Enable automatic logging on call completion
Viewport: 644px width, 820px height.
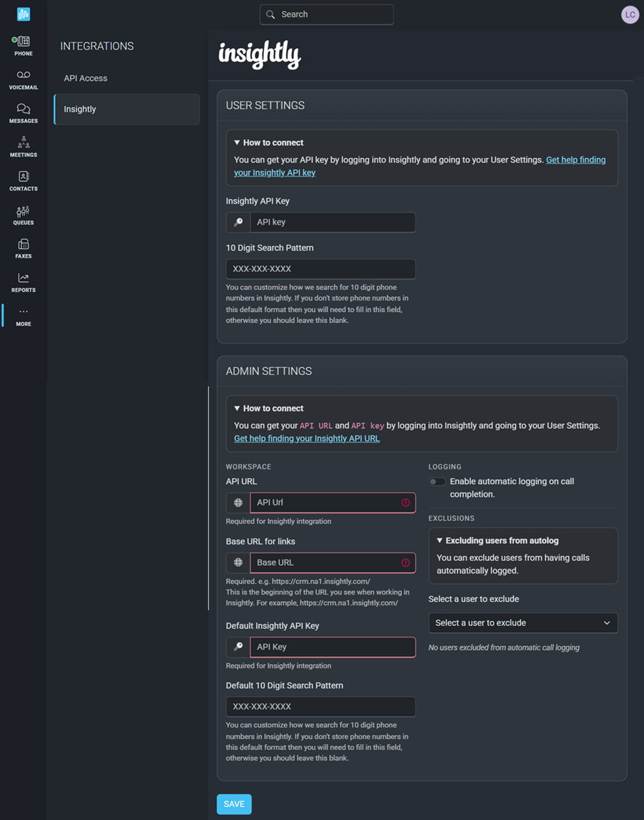[436, 482]
